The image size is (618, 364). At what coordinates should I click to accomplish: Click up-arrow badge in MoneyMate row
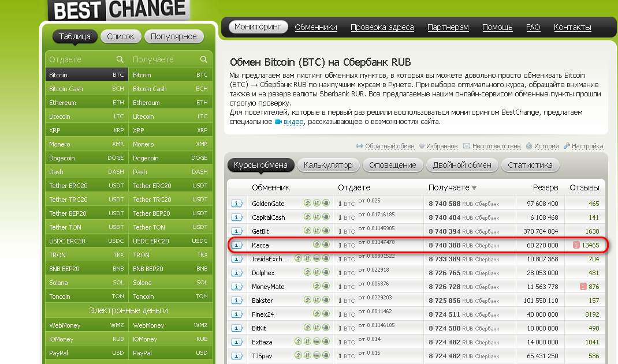[317, 286]
